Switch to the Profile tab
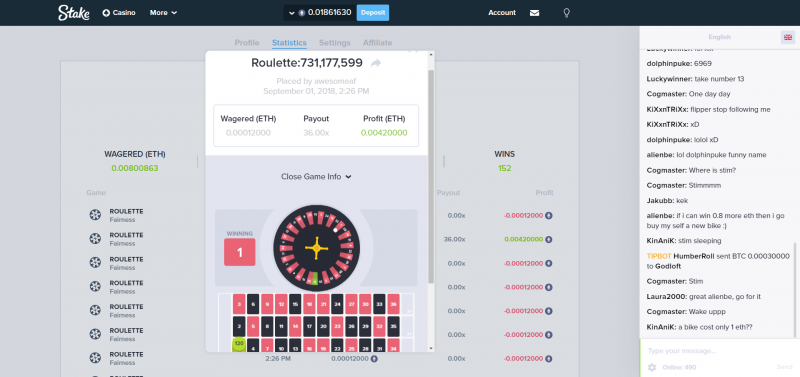 pos(247,43)
